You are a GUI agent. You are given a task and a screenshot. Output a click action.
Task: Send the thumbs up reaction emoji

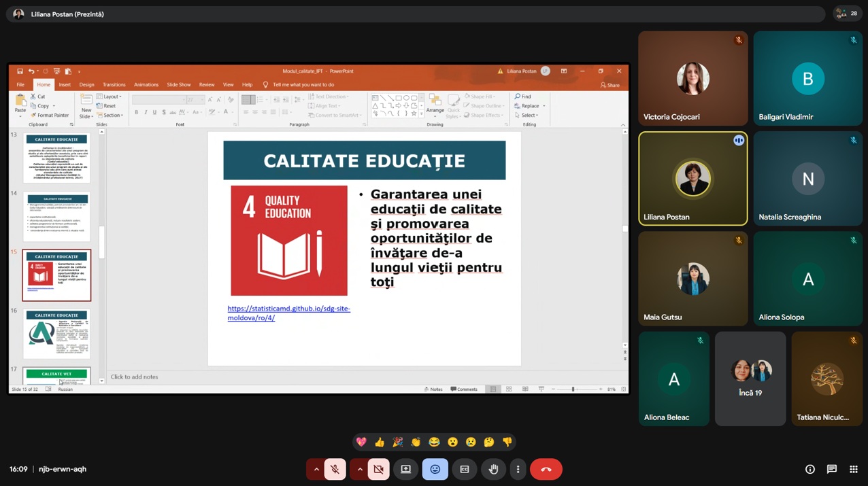(380, 442)
